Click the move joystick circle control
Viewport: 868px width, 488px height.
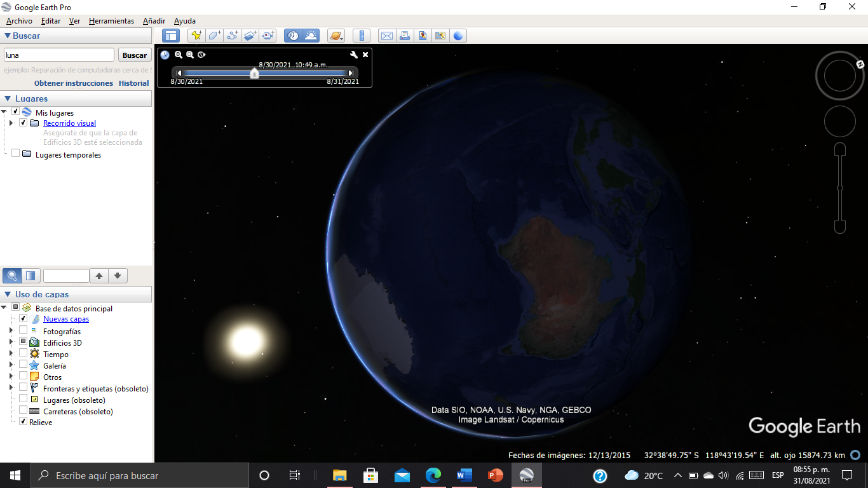tap(840, 121)
